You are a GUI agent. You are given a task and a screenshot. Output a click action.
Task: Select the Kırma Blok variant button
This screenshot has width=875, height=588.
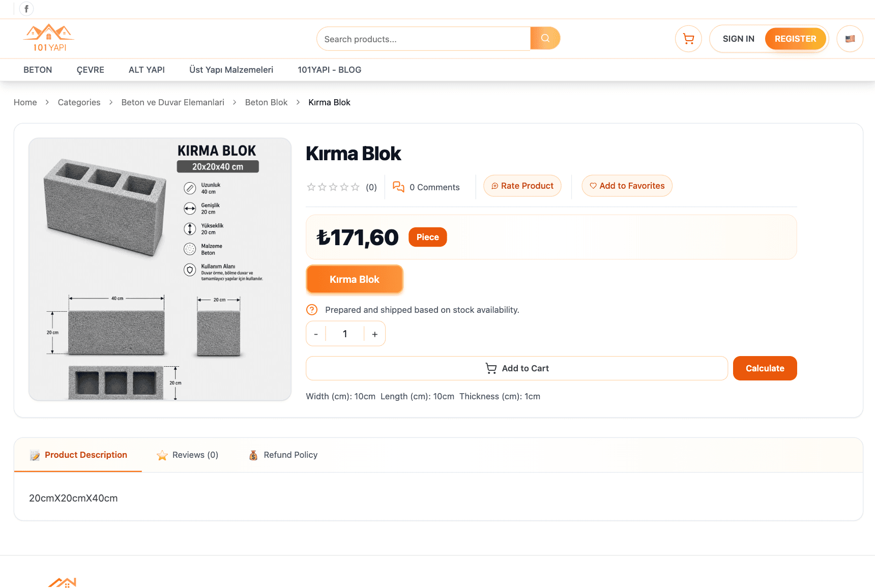(355, 279)
